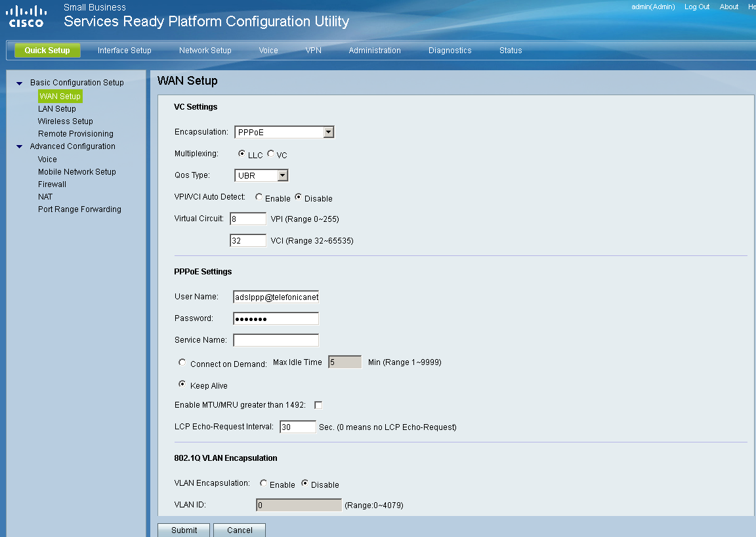The width and height of the screenshot is (756, 537).
Task: Open the Encapsulation dropdown
Action: pyautogui.click(x=327, y=131)
